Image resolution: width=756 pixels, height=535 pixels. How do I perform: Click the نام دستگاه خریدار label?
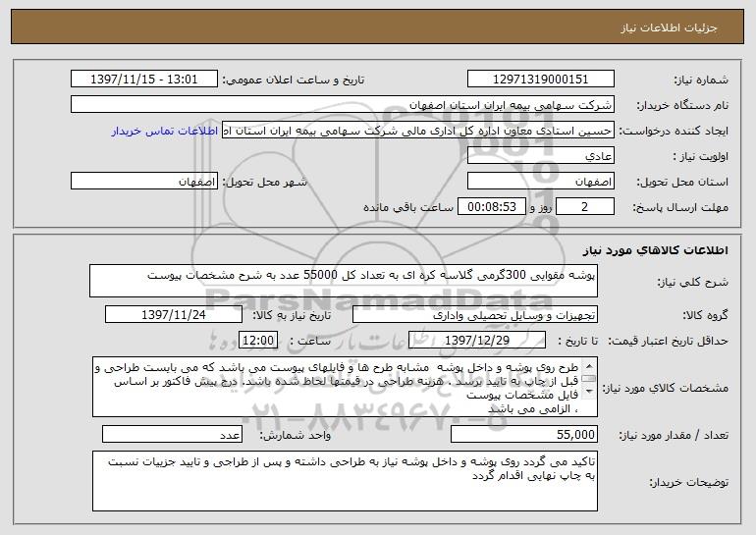[682, 105]
